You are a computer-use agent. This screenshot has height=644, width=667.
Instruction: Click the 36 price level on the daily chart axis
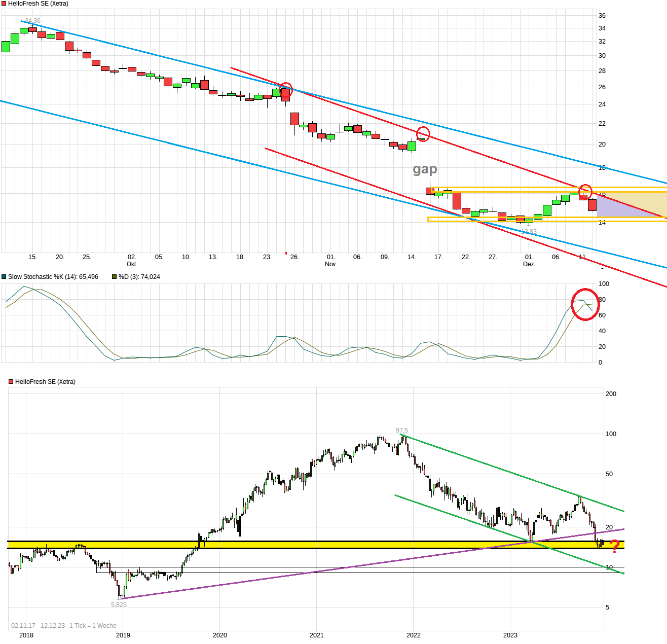pos(602,16)
